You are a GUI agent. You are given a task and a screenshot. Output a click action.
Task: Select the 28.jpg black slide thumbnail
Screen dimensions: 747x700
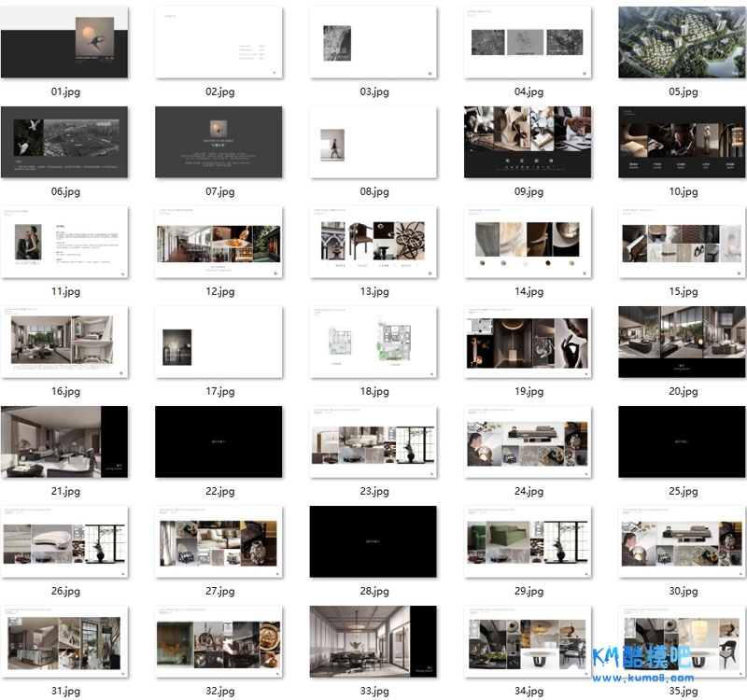pyautogui.click(x=373, y=541)
